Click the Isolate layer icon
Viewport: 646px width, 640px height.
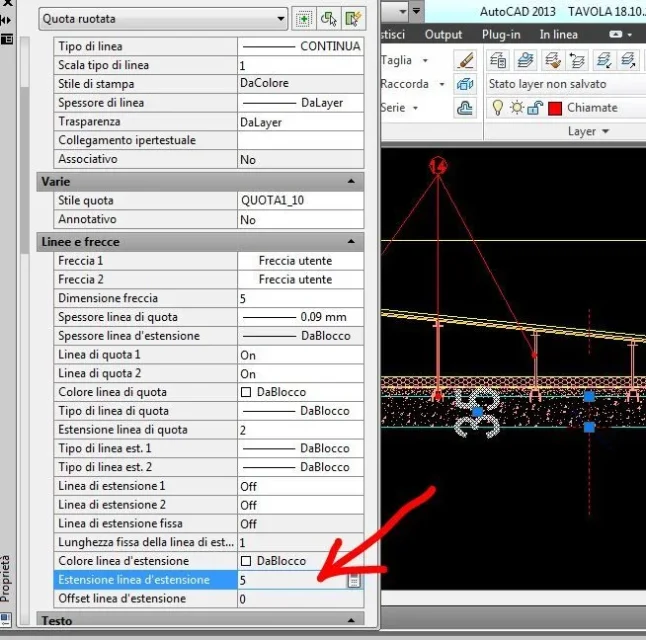[x=604, y=60]
